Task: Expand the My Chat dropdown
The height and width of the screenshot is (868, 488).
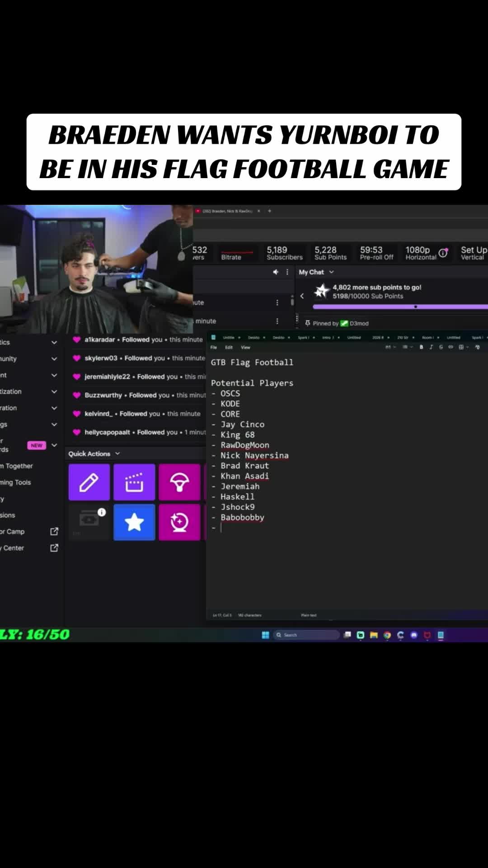Action: tap(331, 272)
